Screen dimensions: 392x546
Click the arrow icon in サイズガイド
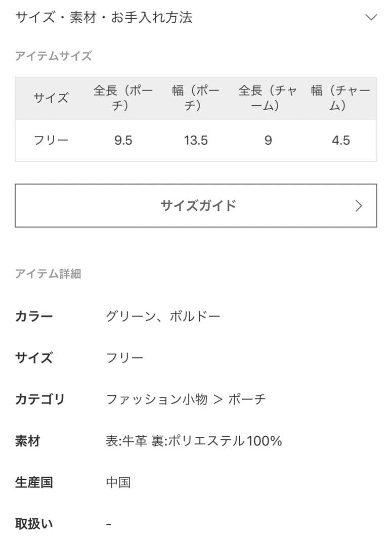tap(359, 206)
